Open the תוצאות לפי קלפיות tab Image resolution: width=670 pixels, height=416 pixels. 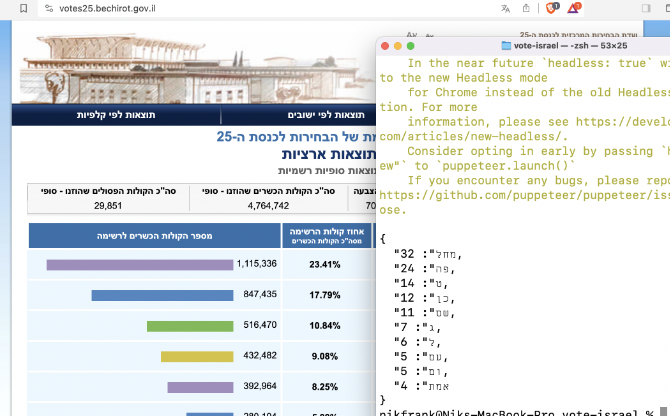point(116,115)
